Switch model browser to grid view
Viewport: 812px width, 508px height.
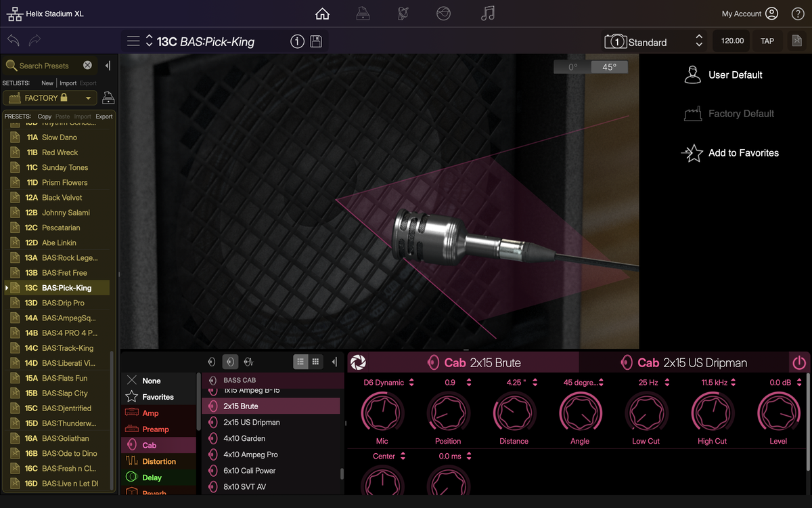pyautogui.click(x=315, y=362)
